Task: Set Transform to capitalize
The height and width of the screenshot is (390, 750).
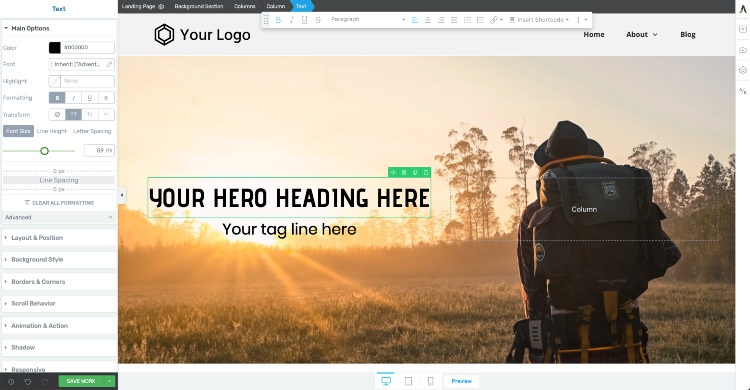Action: [89, 114]
